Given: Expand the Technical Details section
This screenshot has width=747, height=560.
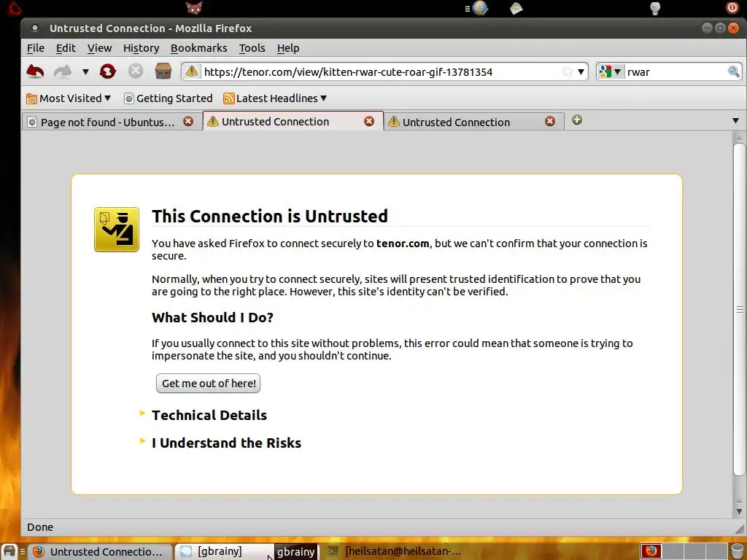Looking at the screenshot, I should pyautogui.click(x=209, y=415).
